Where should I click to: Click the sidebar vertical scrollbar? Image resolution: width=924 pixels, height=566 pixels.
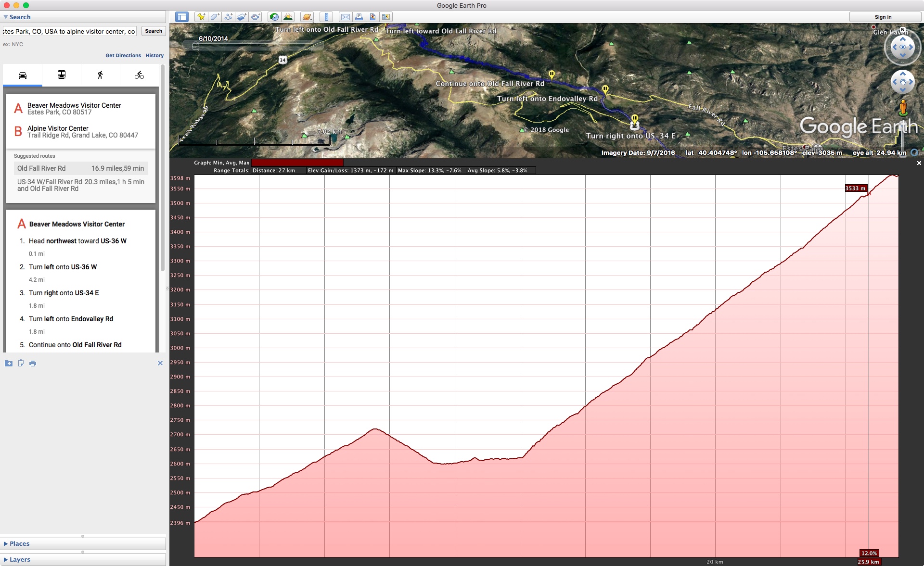pyautogui.click(x=163, y=168)
